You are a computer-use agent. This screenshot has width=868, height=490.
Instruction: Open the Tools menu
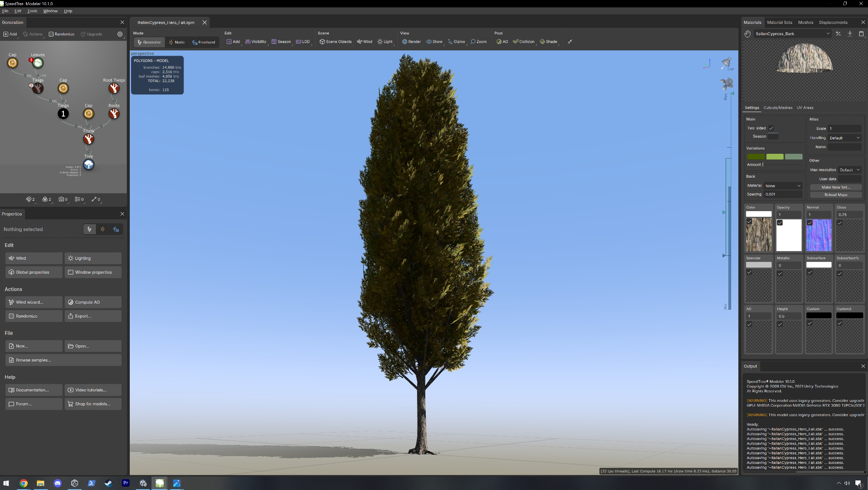pyautogui.click(x=32, y=11)
